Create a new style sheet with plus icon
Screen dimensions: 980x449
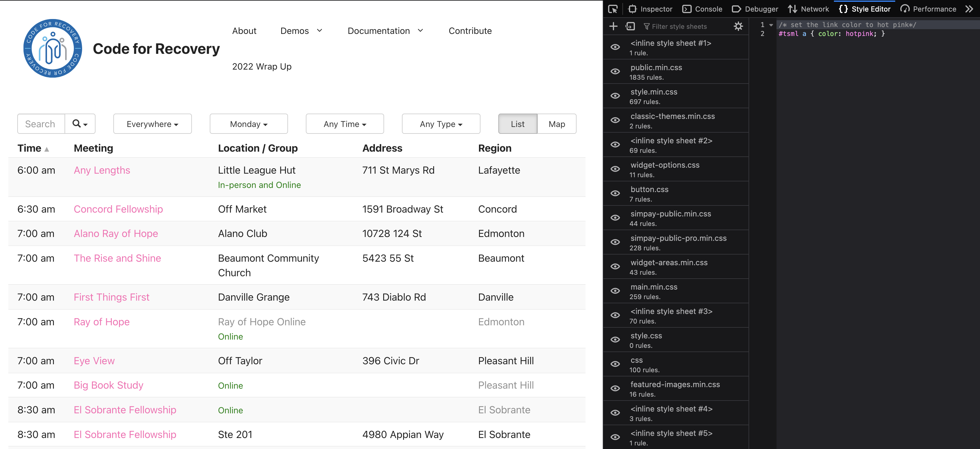pyautogui.click(x=613, y=26)
